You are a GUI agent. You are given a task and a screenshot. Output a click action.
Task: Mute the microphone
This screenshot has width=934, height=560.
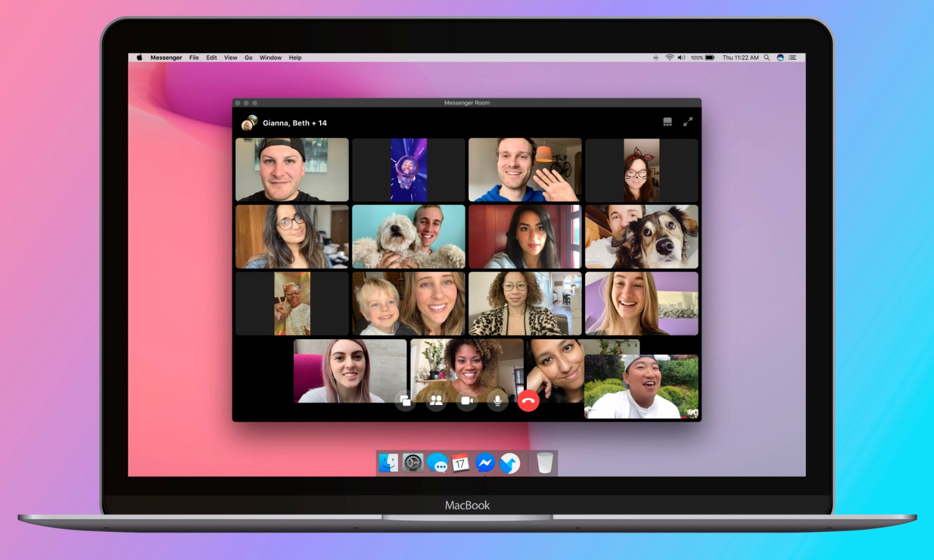498,401
